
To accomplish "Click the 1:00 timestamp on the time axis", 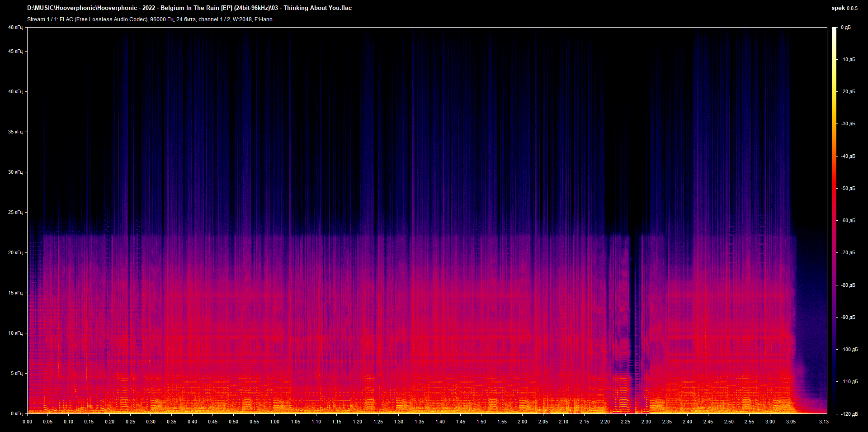I will 274,421.
